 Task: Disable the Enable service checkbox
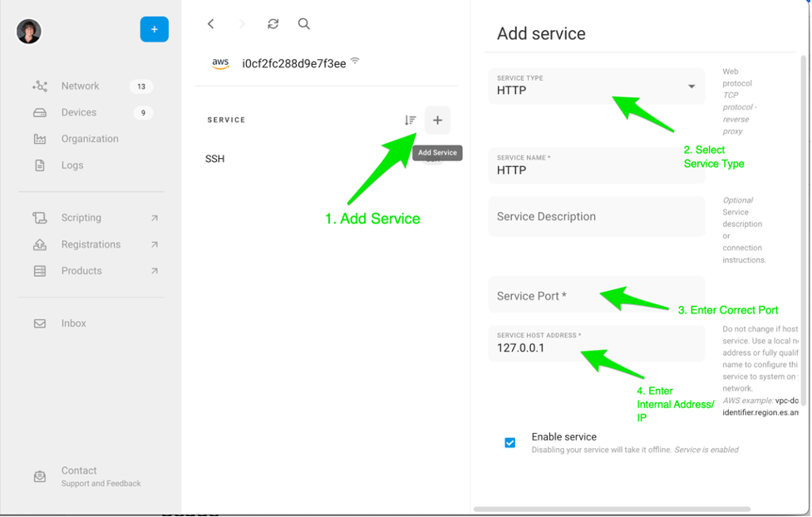point(509,443)
